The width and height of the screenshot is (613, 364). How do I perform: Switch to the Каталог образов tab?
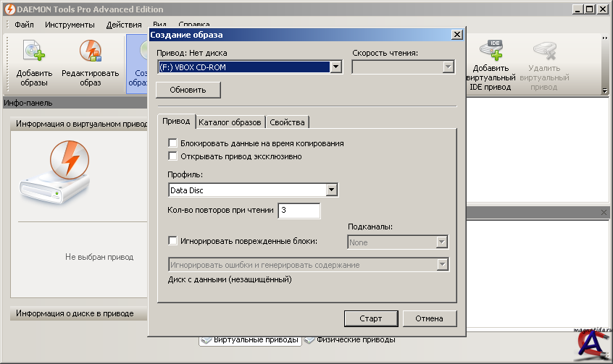230,122
